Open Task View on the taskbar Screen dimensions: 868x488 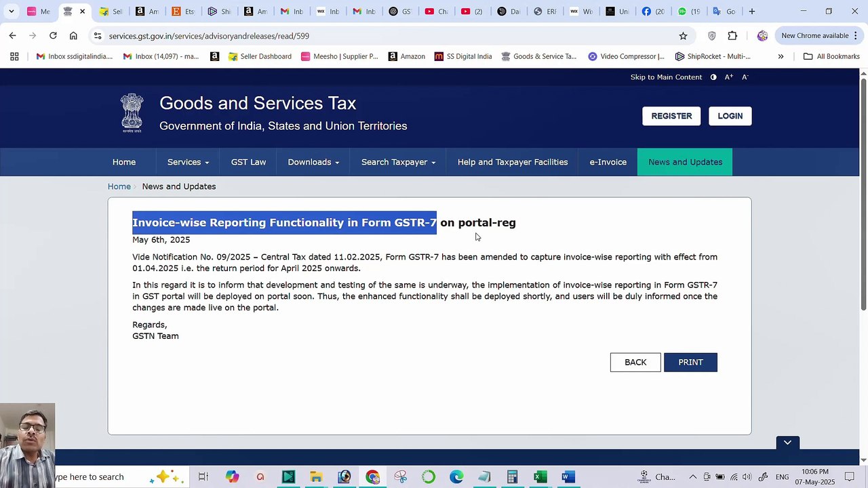coord(203,477)
